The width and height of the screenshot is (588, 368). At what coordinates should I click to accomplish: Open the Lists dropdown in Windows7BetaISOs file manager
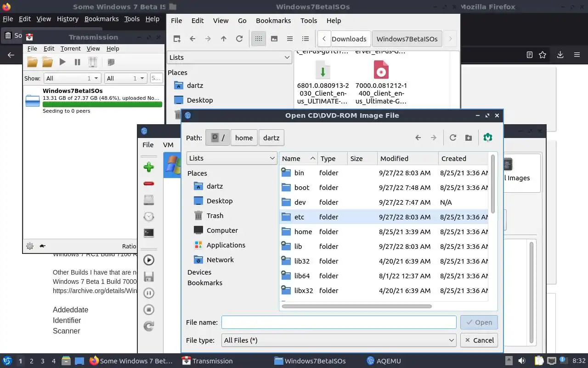pos(230,57)
